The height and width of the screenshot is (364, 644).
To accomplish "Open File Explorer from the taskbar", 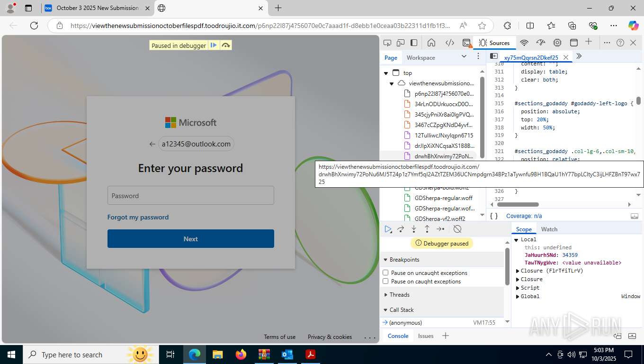I will click(218, 355).
